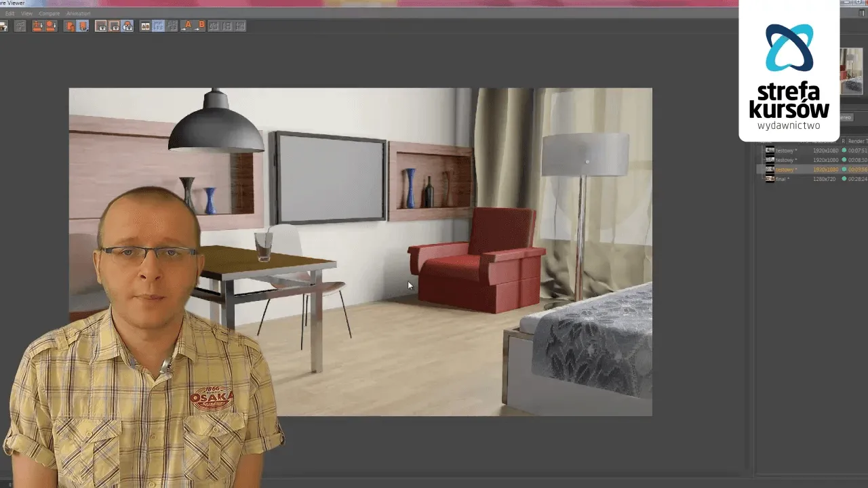The image size is (868, 488).
Task: Click the Set as B toolbar icon
Action: pyautogui.click(x=199, y=26)
